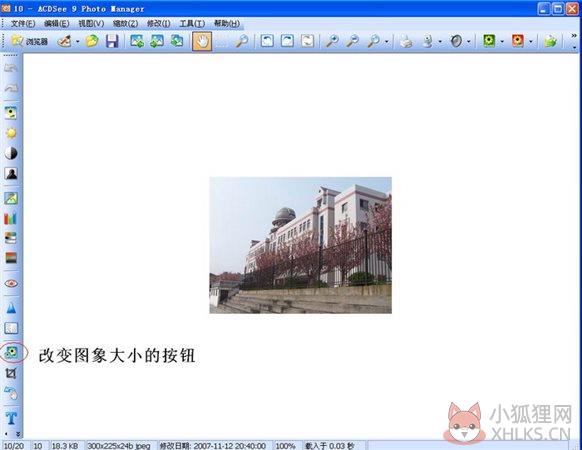Click the 浏览器 browser button
This screenshot has height=450, width=582.
click(30, 41)
